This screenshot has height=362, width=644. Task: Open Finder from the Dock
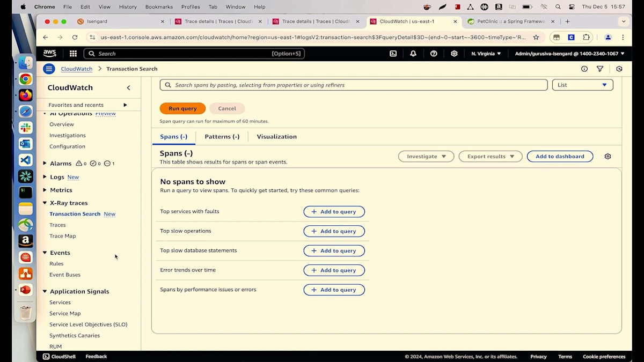[x=25, y=63]
